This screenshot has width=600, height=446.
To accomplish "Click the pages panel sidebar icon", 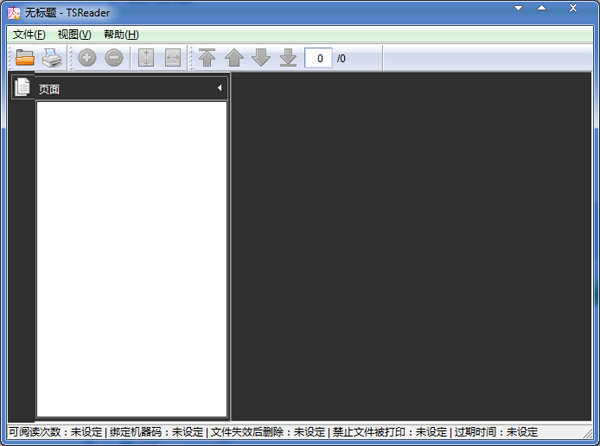I will click(22, 87).
